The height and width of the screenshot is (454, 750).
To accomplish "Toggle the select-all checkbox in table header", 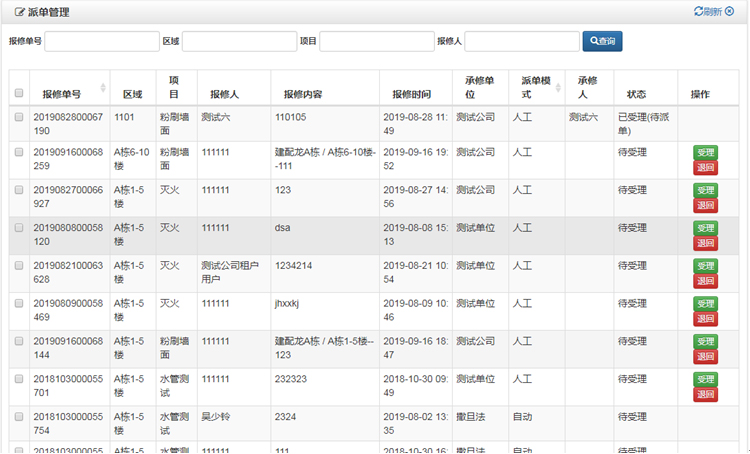I will tap(19, 93).
